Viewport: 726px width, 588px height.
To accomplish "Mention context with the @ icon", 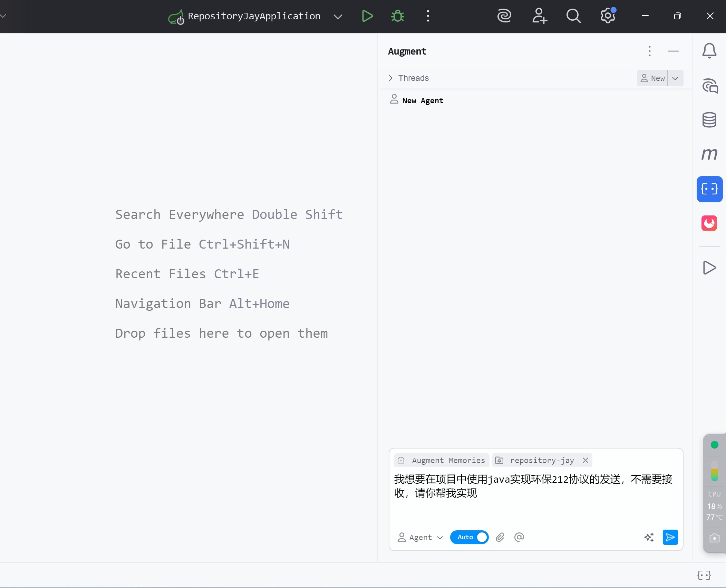I will pos(519,537).
